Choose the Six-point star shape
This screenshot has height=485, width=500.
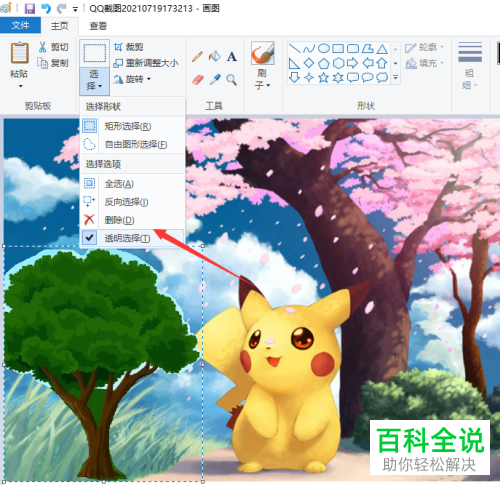click(x=338, y=78)
